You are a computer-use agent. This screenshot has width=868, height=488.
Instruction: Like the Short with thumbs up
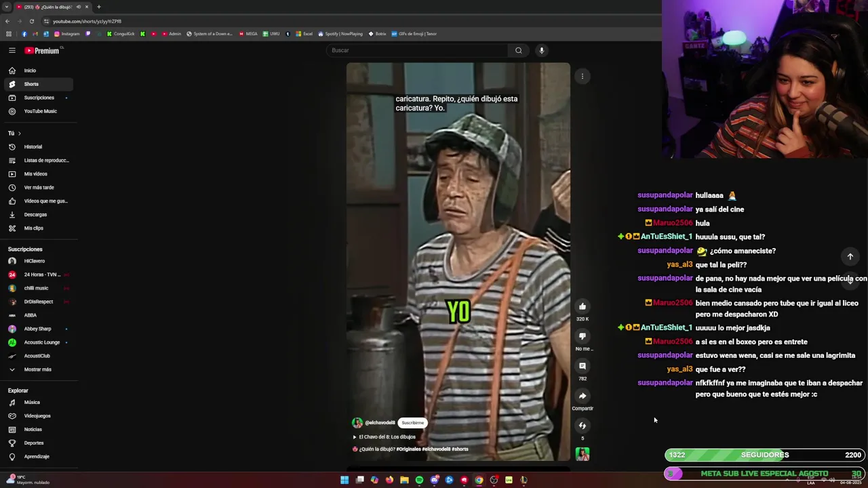[x=582, y=306]
